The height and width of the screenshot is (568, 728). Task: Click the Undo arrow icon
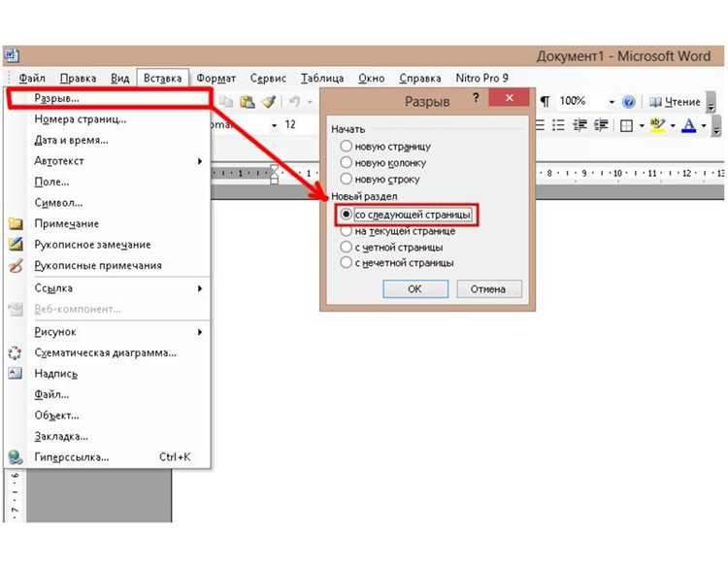coord(294,101)
